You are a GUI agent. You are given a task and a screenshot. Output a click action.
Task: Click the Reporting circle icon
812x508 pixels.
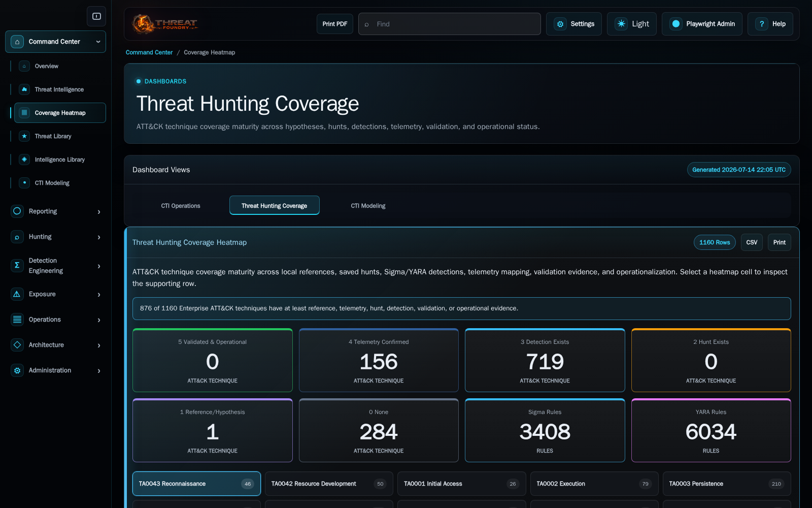pyautogui.click(x=17, y=211)
